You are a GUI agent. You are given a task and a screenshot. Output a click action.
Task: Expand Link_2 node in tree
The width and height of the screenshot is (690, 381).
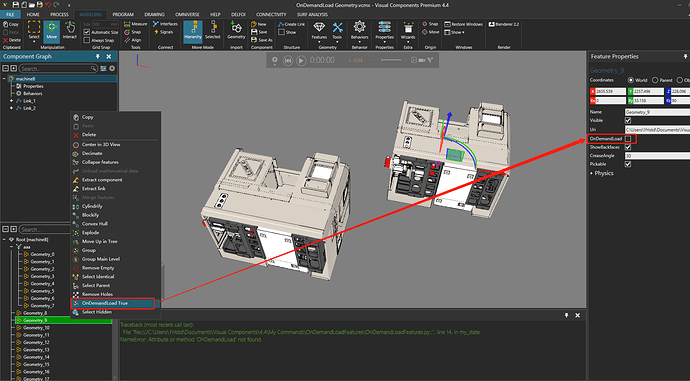12,108
